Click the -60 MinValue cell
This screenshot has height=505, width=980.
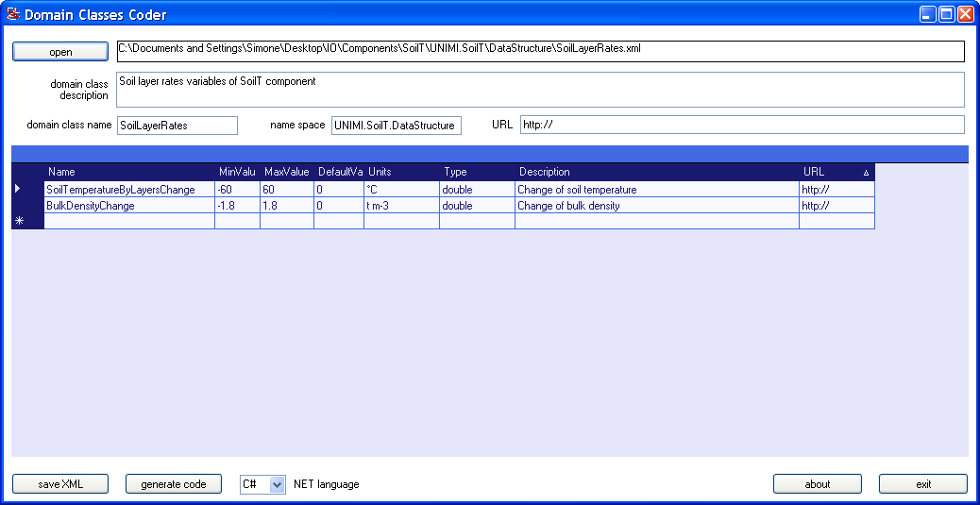click(x=238, y=190)
